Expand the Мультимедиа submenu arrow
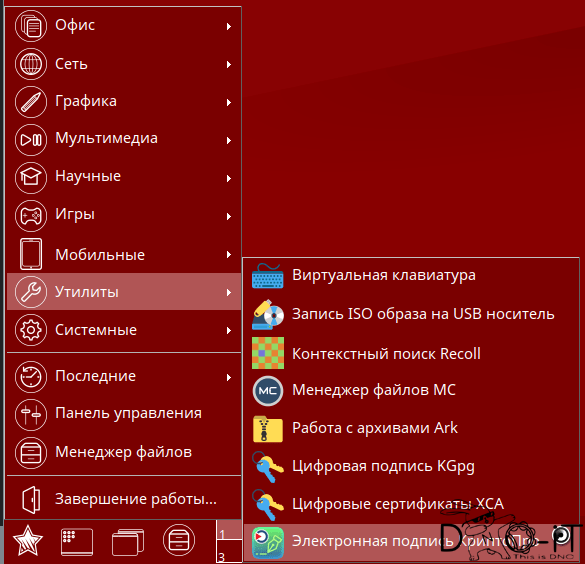The width and height of the screenshot is (585, 564). [229, 140]
